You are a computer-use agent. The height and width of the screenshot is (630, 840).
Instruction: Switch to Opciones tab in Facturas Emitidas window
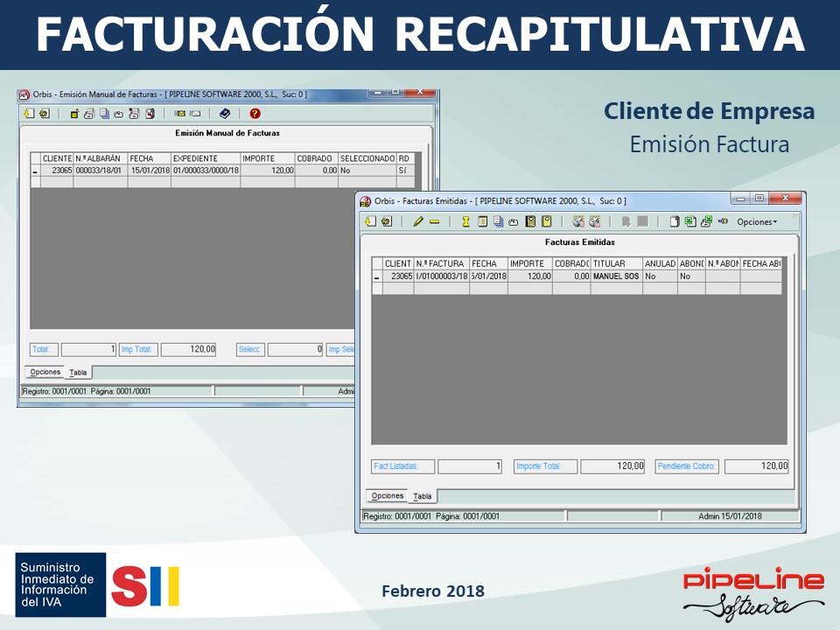[388, 496]
